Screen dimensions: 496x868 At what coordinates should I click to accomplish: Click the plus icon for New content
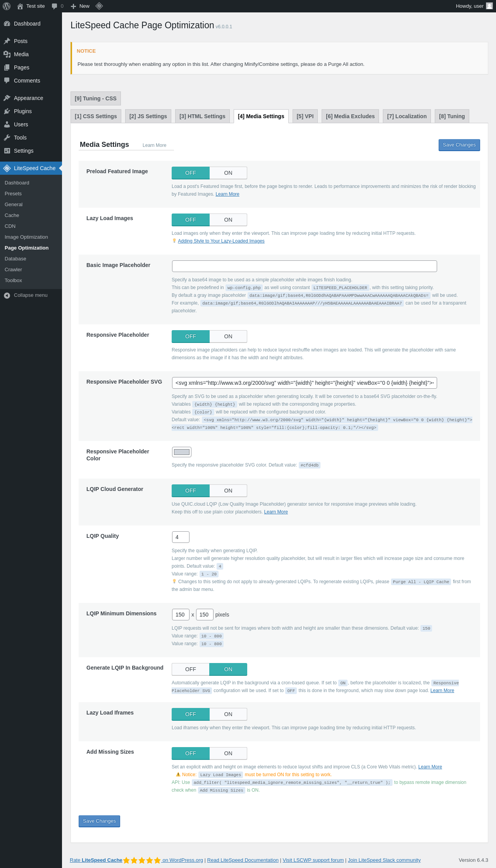(x=73, y=6)
